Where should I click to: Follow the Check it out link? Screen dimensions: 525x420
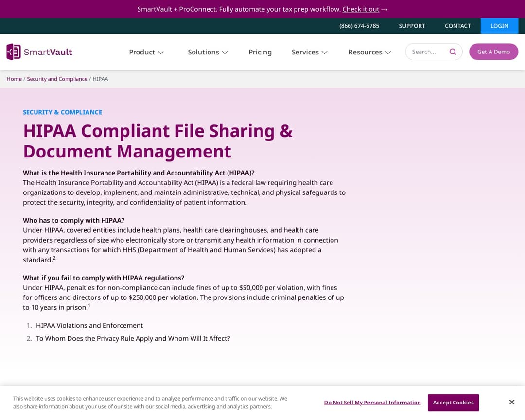click(361, 9)
